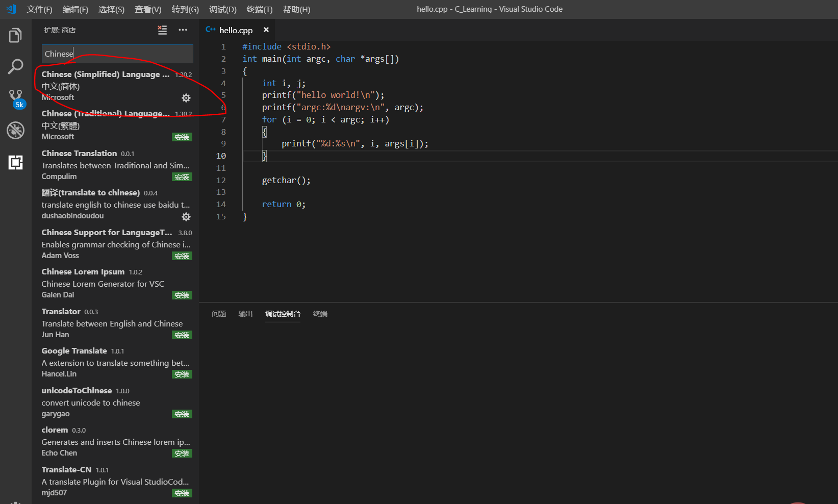Click line number 10 in the gutter

(221, 156)
